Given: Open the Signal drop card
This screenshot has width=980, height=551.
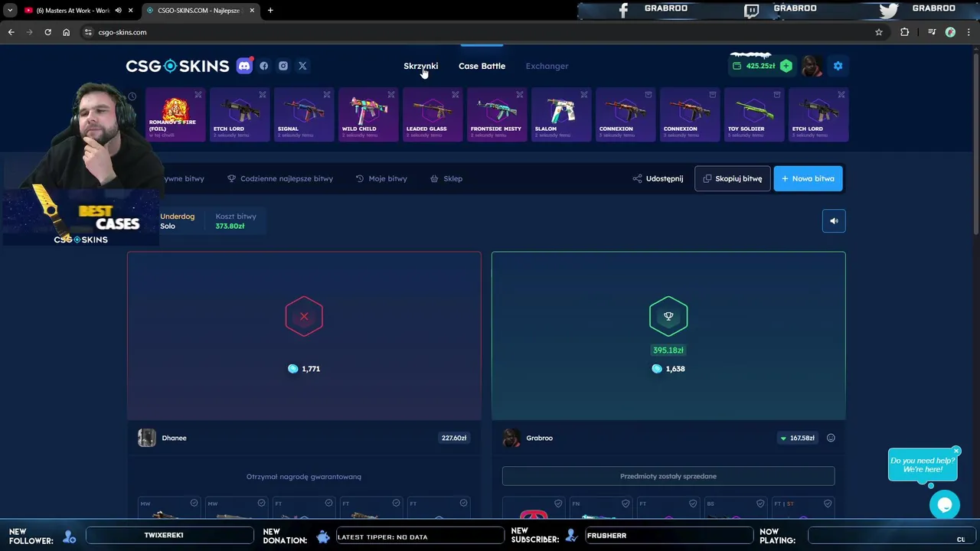Looking at the screenshot, I should click(304, 115).
